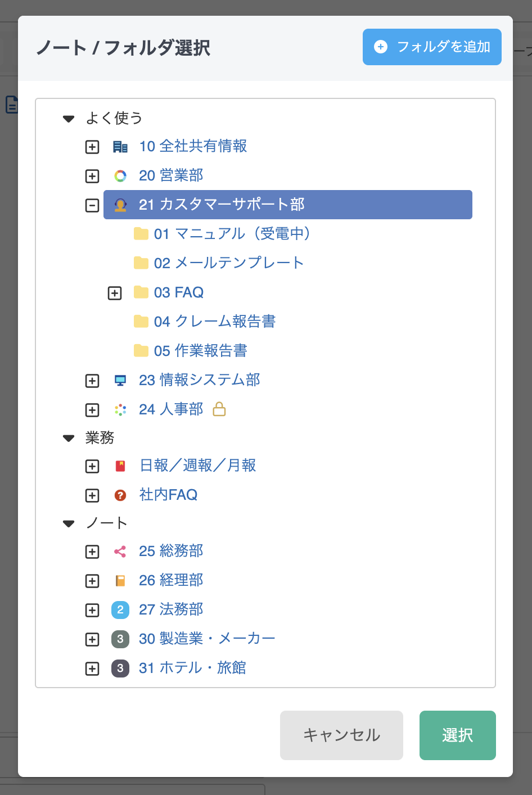Expand the 日報／週報／月報 node
This screenshot has width=532, height=795.
(x=92, y=466)
